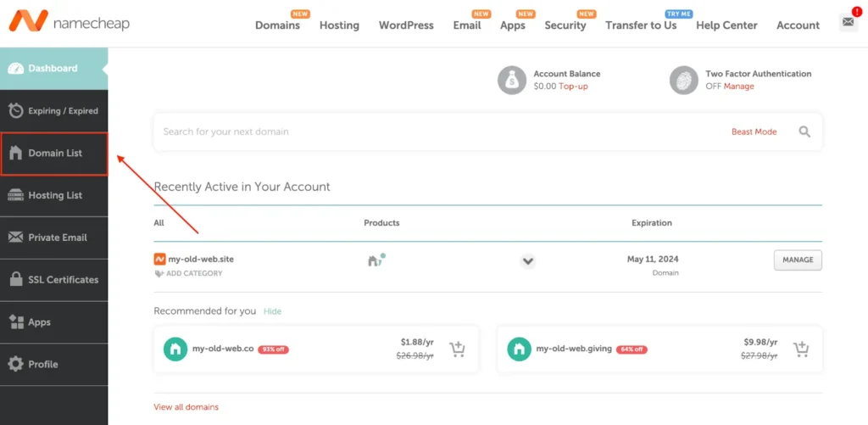Open the Help Center menu
The height and width of the screenshot is (425, 868).
(726, 25)
